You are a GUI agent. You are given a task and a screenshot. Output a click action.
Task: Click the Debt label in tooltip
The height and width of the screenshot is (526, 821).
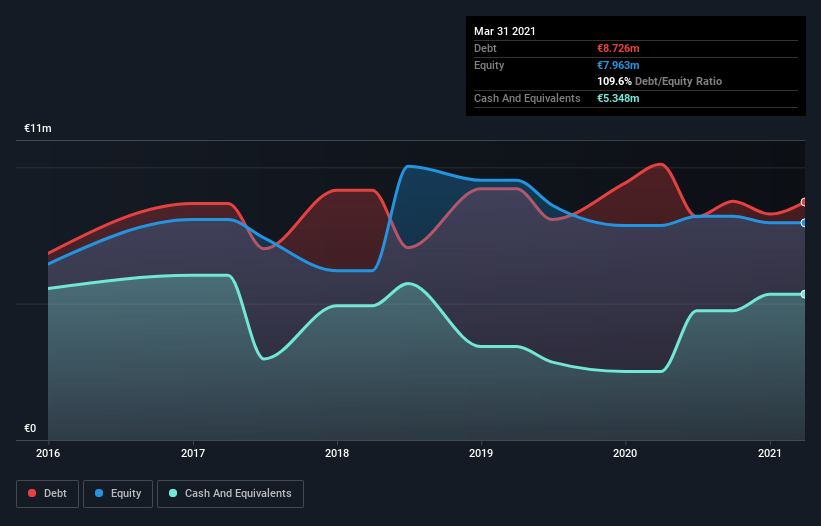click(485, 48)
